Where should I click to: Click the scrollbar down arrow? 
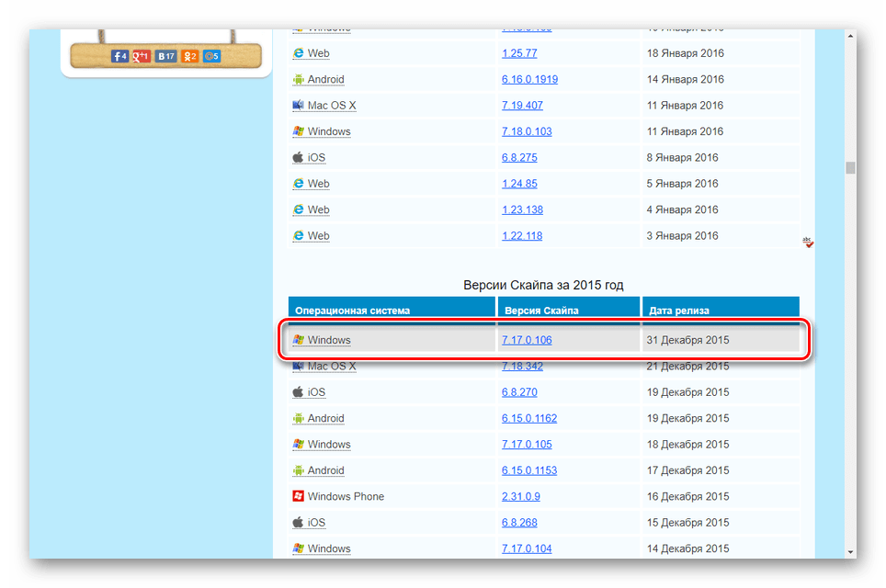(x=850, y=551)
